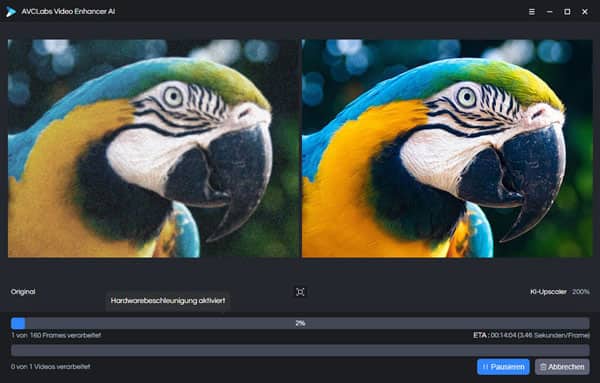Click the frame progress bar at 2%

300,323
